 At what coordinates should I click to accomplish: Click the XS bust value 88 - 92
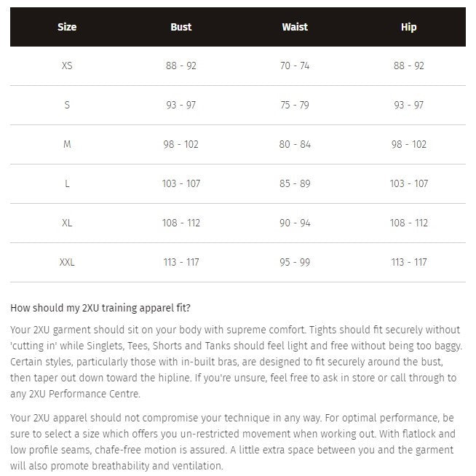[181, 66]
